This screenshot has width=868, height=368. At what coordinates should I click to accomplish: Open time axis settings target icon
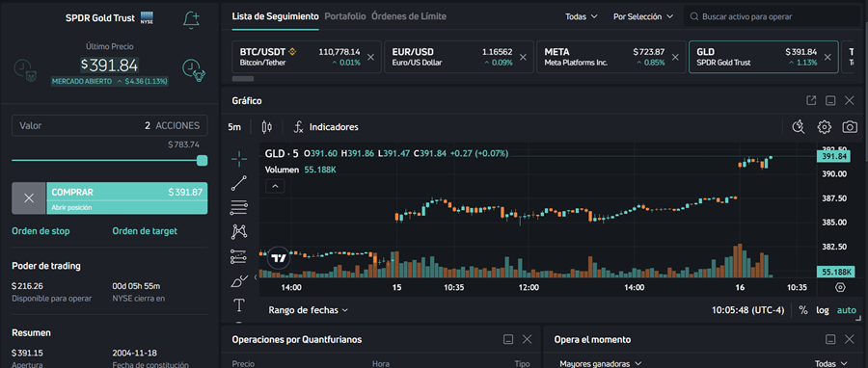[840, 287]
